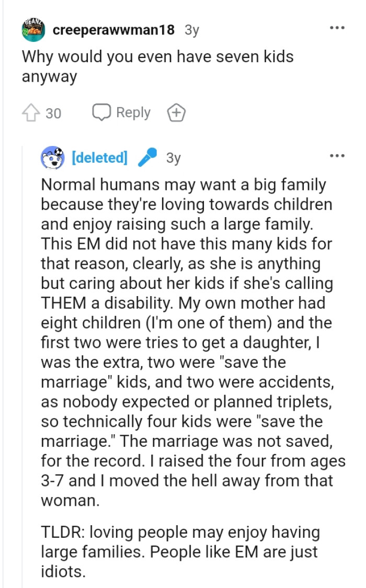The image size is (366, 588).
Task: Select the upvote count showing 30
Action: (x=53, y=112)
